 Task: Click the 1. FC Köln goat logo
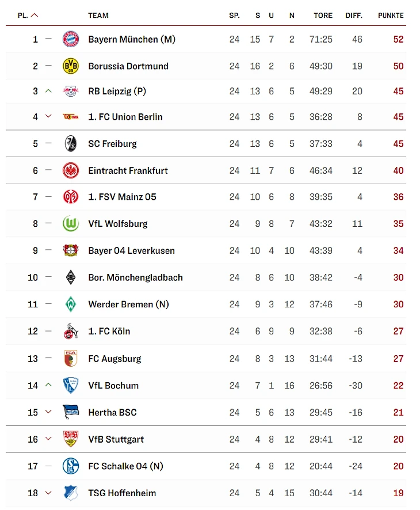coord(71,331)
